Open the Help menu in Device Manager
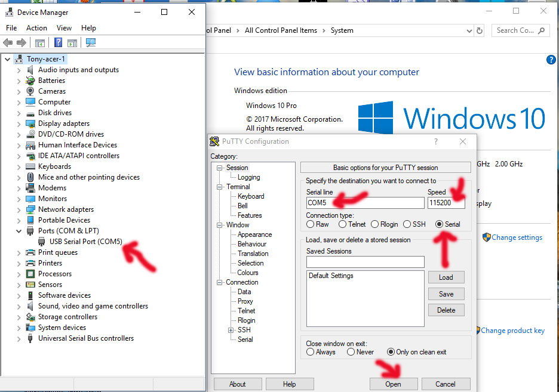 click(88, 28)
